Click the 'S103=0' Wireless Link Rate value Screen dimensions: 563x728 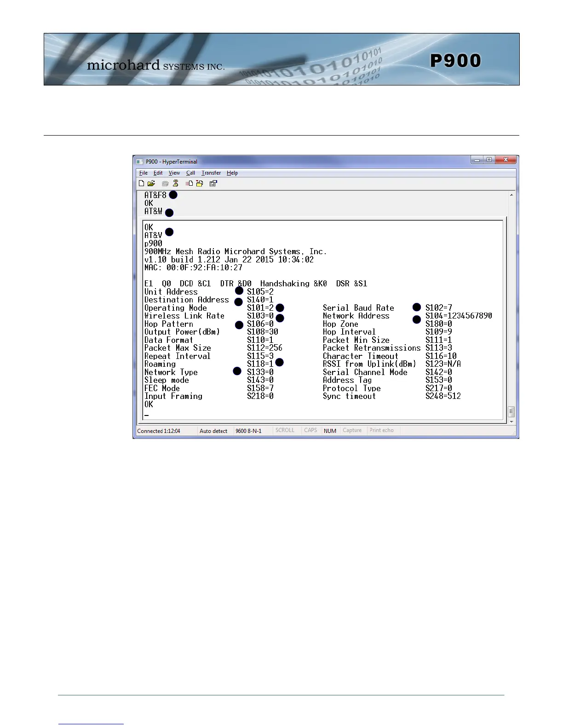tap(260, 316)
